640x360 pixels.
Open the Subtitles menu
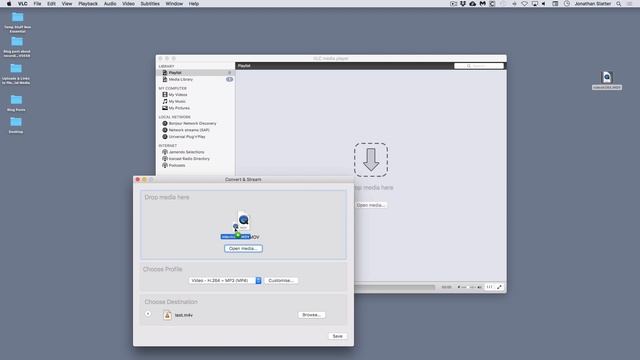(150, 4)
